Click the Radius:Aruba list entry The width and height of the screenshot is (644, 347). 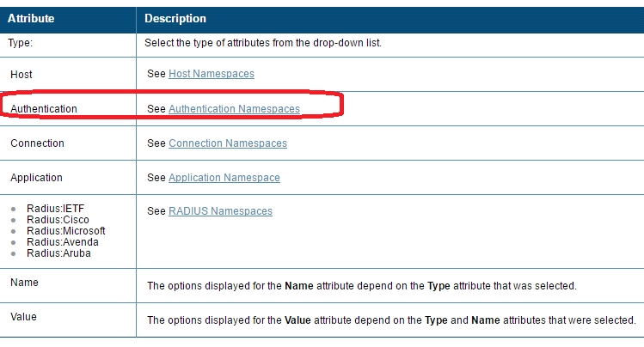tap(58, 253)
